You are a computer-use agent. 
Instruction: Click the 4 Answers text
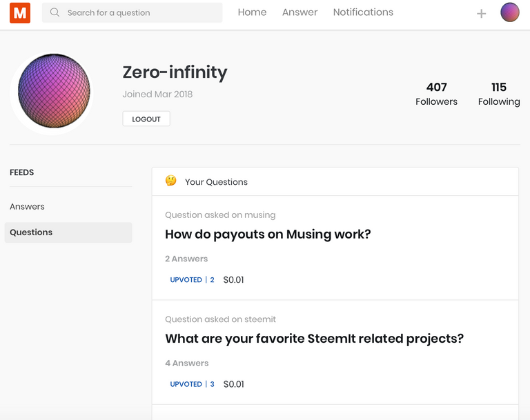click(186, 363)
